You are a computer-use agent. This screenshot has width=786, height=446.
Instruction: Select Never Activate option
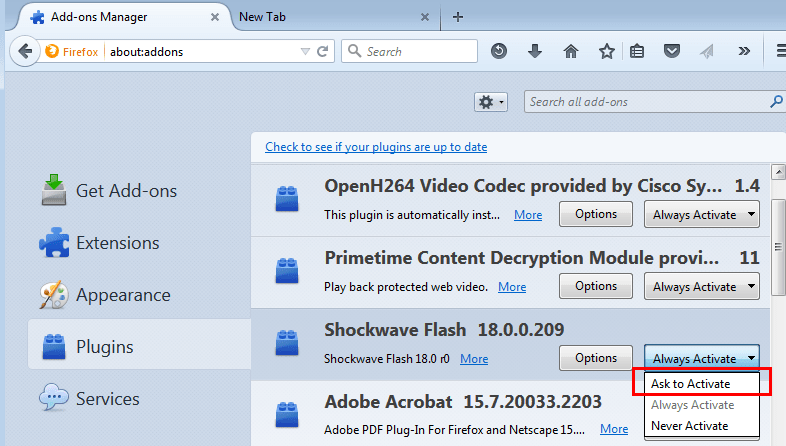pyautogui.click(x=702, y=425)
